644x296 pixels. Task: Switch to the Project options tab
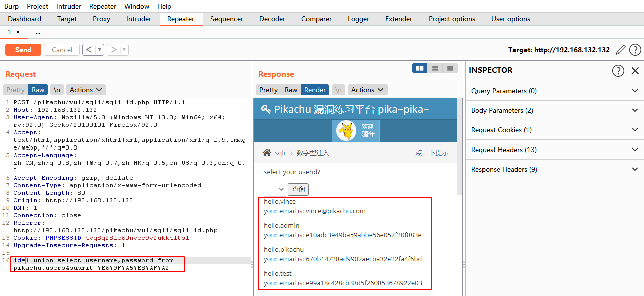(x=452, y=19)
